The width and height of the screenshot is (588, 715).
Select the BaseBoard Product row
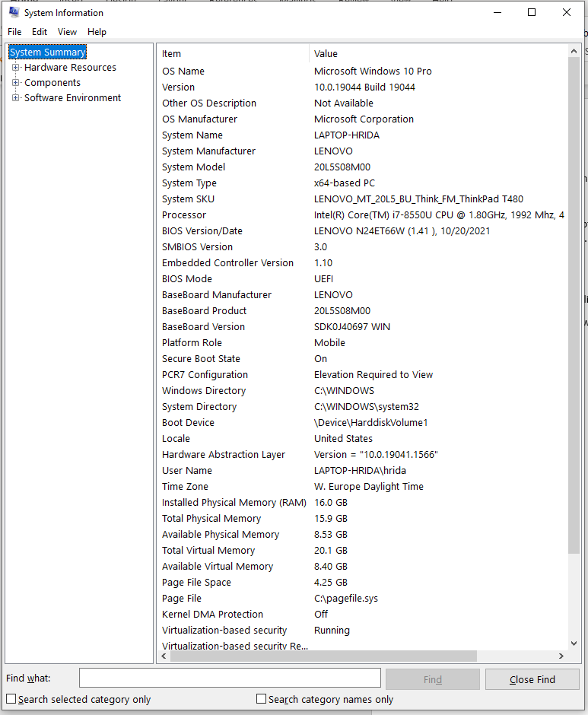tap(363, 310)
